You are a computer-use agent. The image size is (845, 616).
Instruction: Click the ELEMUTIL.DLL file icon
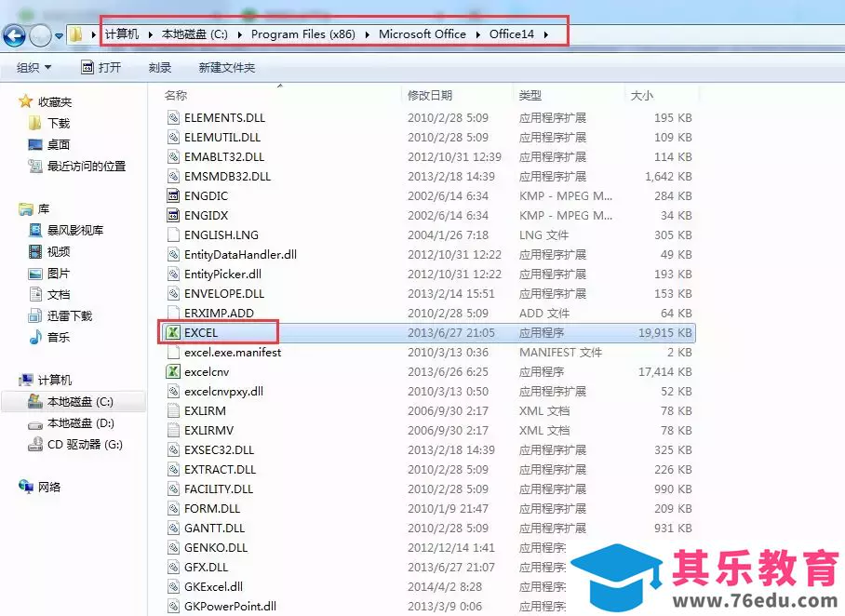pos(172,137)
